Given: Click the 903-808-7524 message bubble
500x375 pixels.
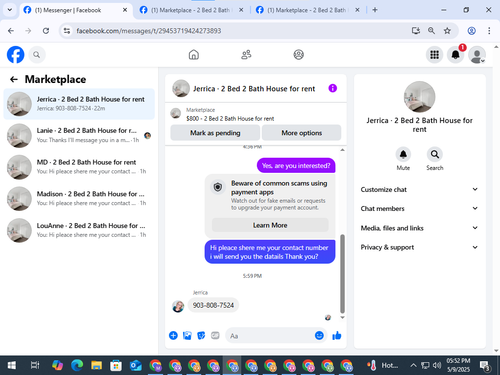Looking at the screenshot, I should pos(213,305).
